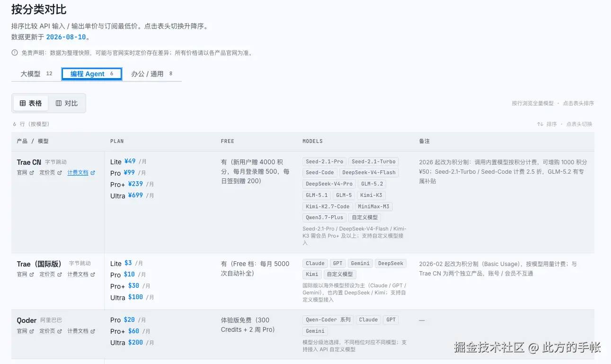Click the DeepSeek-V4-Flash model tag
Image resolution: width=611 pixels, height=364 pixels.
[x=369, y=173]
